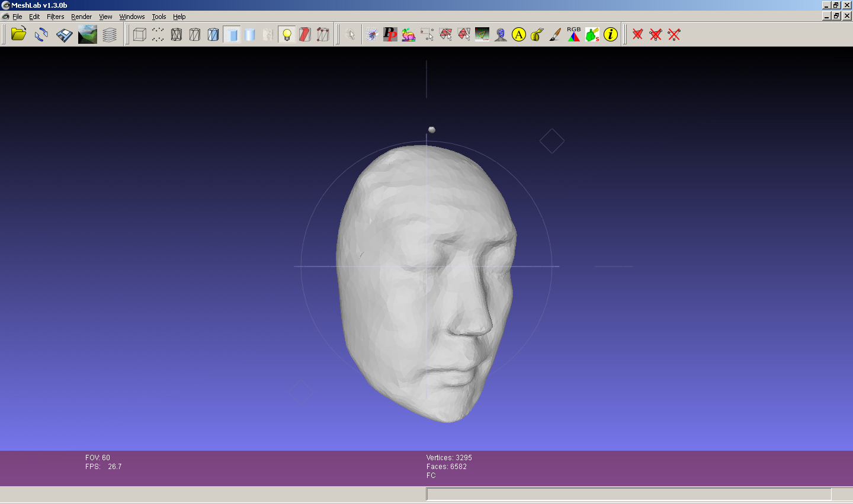Toggle the light bulb lighting button
853x504 pixels.
tap(287, 34)
